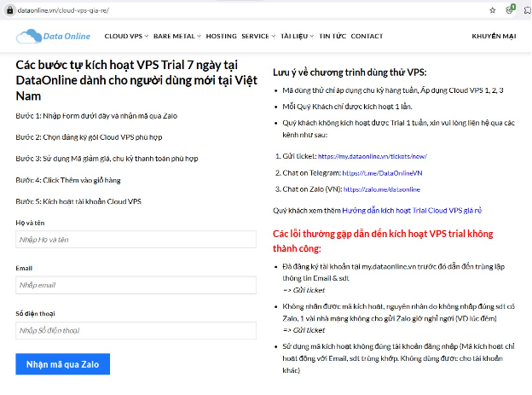
Task: Open the shield extension icon with badge
Action: point(510,9)
